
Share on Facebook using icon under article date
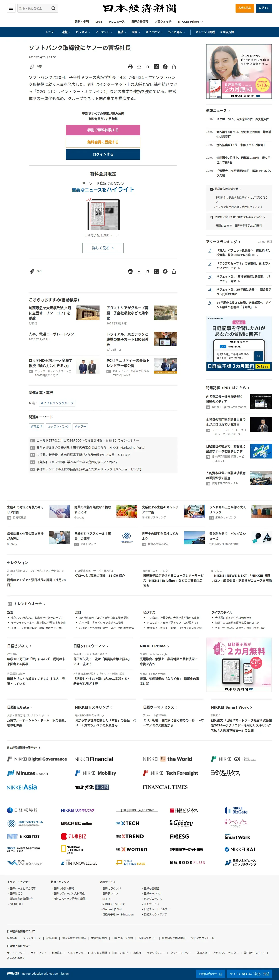(x=165, y=66)
